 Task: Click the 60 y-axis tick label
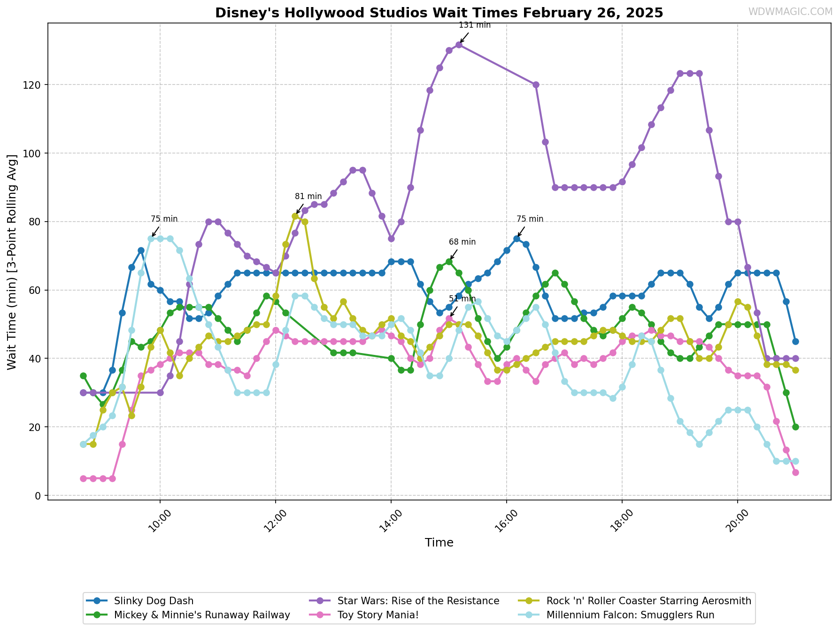coord(36,290)
